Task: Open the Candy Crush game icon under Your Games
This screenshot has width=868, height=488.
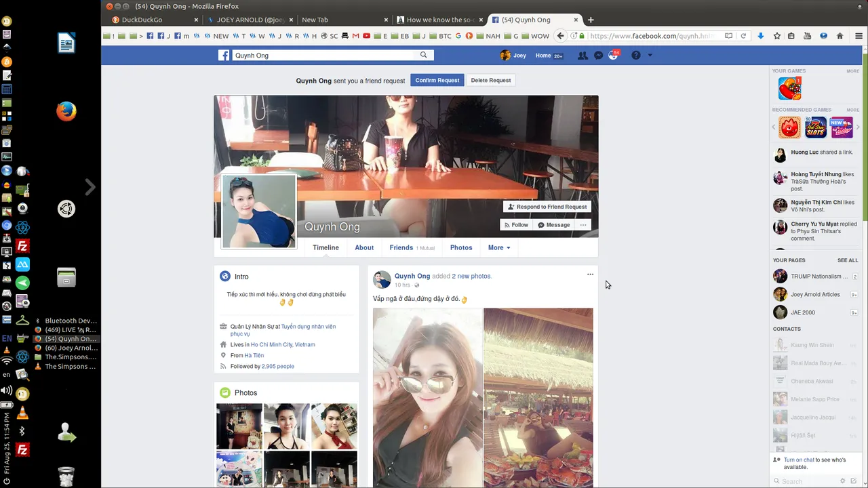Action: pyautogui.click(x=789, y=89)
